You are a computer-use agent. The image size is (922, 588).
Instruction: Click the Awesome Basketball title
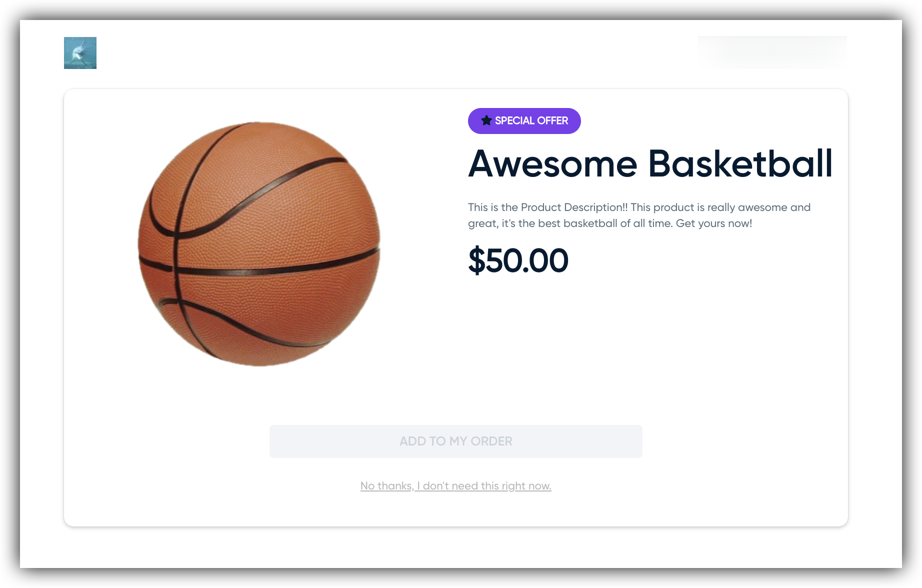tap(650, 164)
